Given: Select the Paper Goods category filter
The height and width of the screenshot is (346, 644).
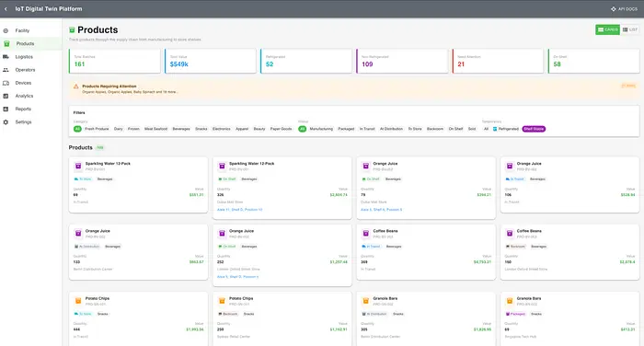Looking at the screenshot, I should [281, 129].
